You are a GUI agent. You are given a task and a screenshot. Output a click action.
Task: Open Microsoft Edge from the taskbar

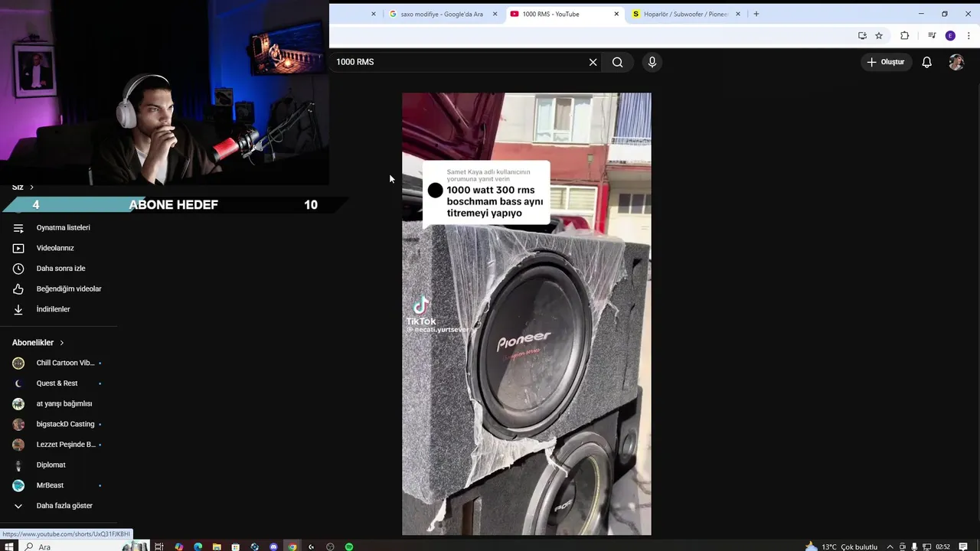point(198,546)
